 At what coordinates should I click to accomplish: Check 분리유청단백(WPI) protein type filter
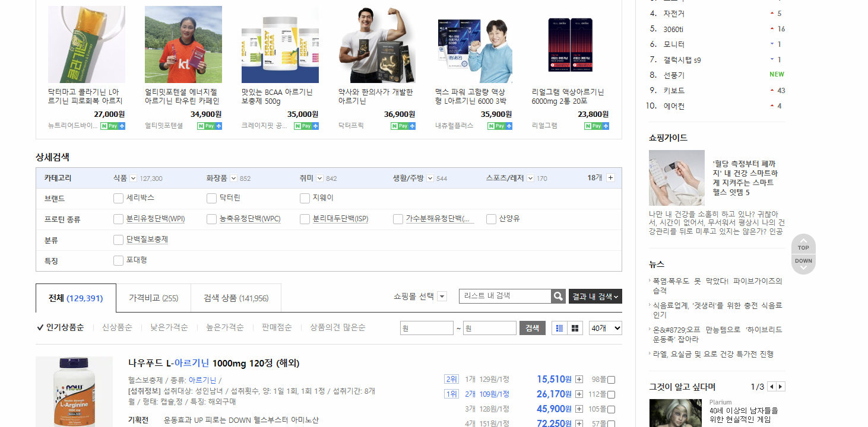[x=118, y=219]
